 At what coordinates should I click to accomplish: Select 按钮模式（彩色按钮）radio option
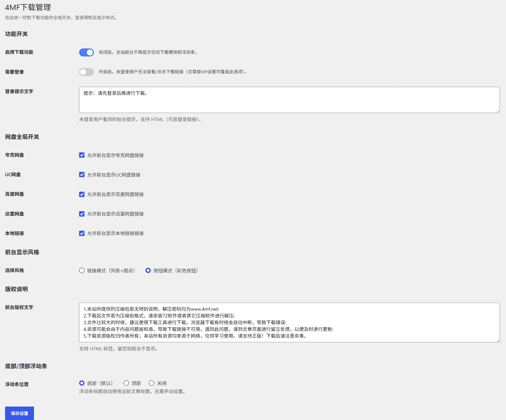pos(148,270)
